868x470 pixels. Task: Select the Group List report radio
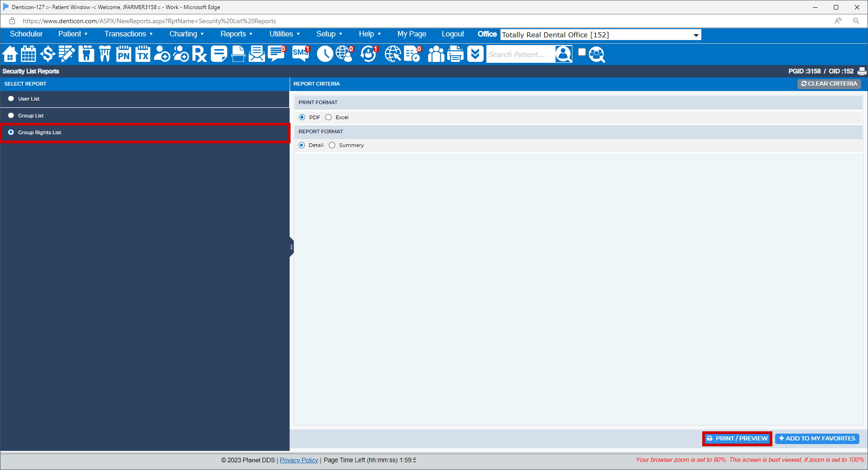point(11,116)
